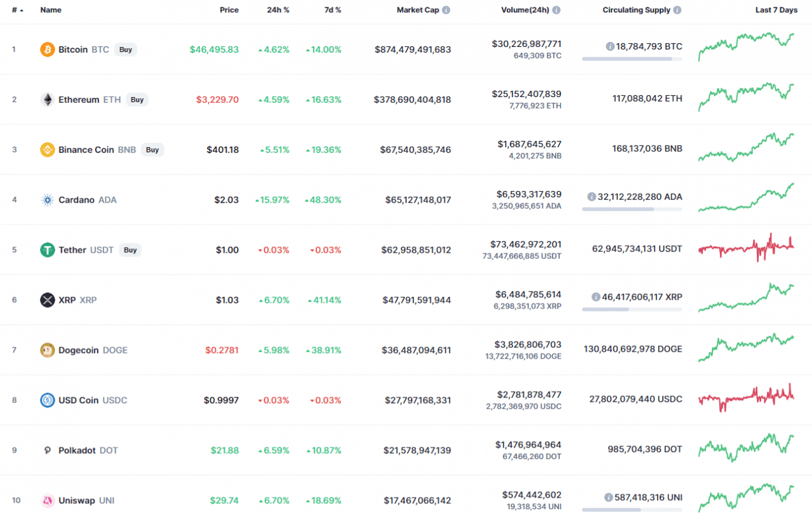
Task: Click the XRP logo icon
Action: [x=48, y=300]
